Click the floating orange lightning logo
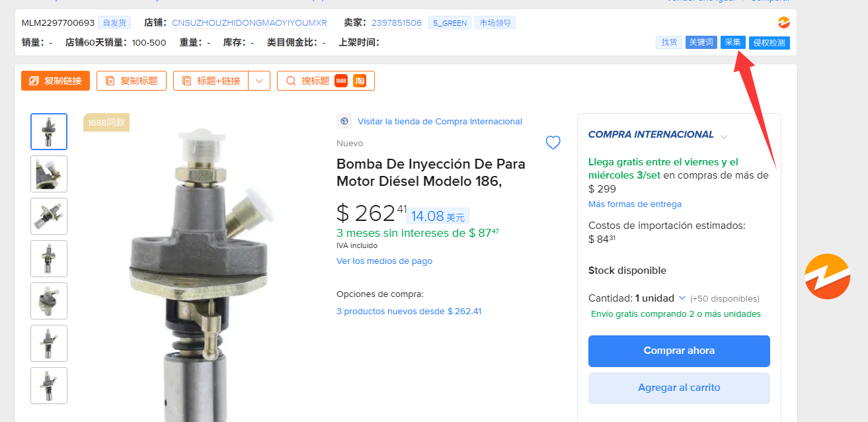 [x=827, y=276]
